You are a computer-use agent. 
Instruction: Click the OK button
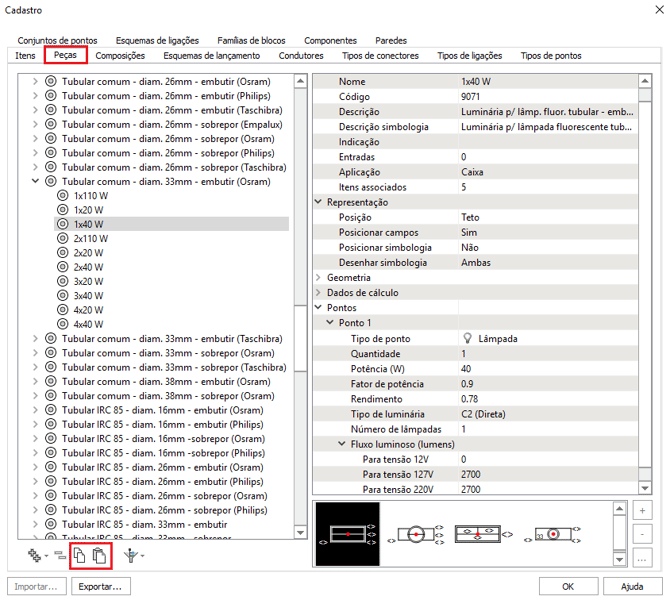click(x=567, y=586)
